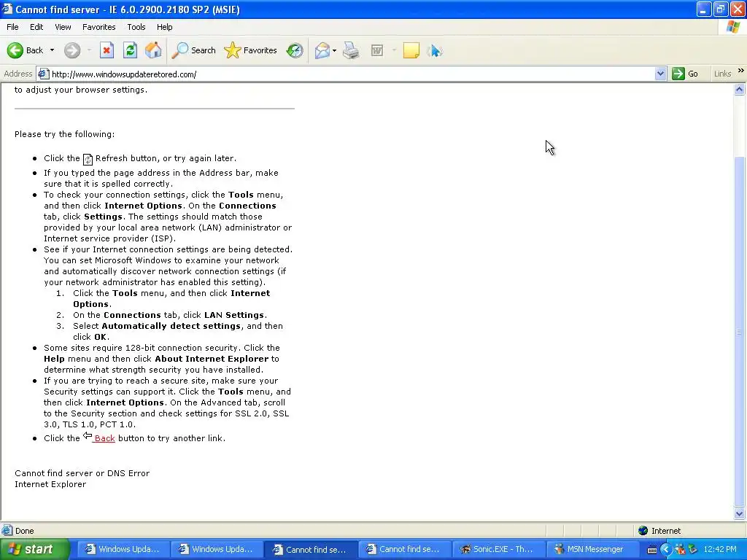Click the Windows flag throbber logo

[733, 27]
